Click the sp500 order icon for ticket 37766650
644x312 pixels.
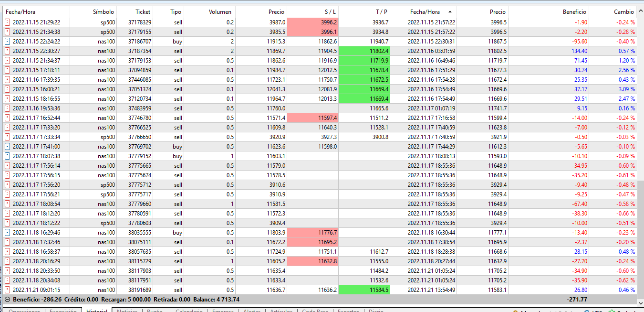pyautogui.click(x=7, y=137)
